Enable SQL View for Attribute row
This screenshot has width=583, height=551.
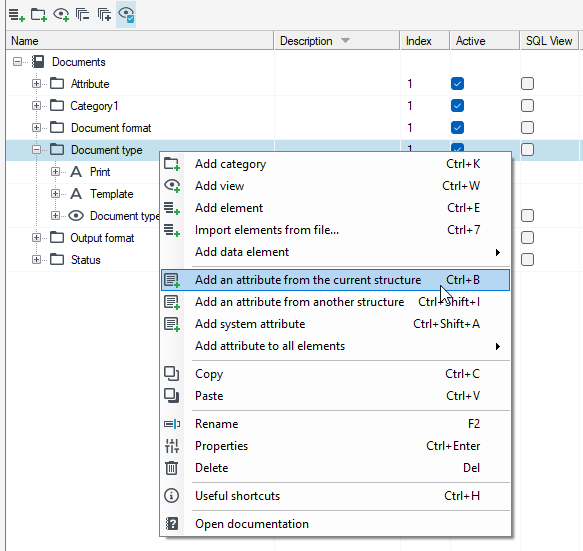[527, 84]
